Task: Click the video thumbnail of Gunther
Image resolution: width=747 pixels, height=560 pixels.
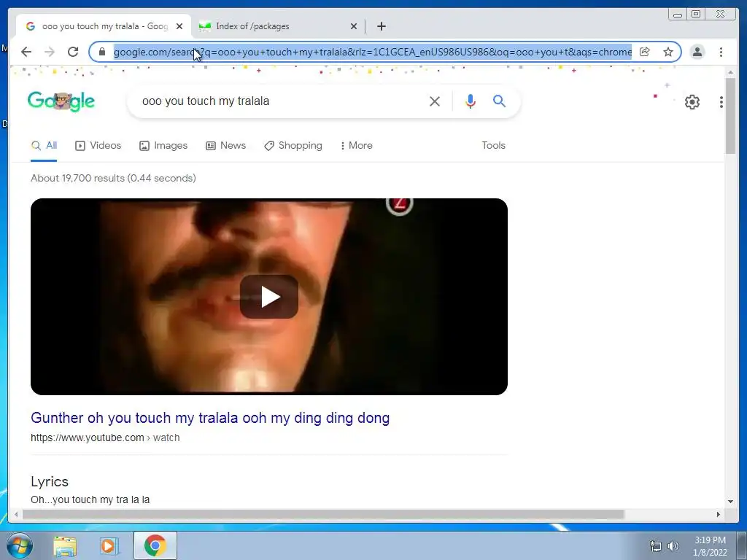Action: pyautogui.click(x=269, y=297)
